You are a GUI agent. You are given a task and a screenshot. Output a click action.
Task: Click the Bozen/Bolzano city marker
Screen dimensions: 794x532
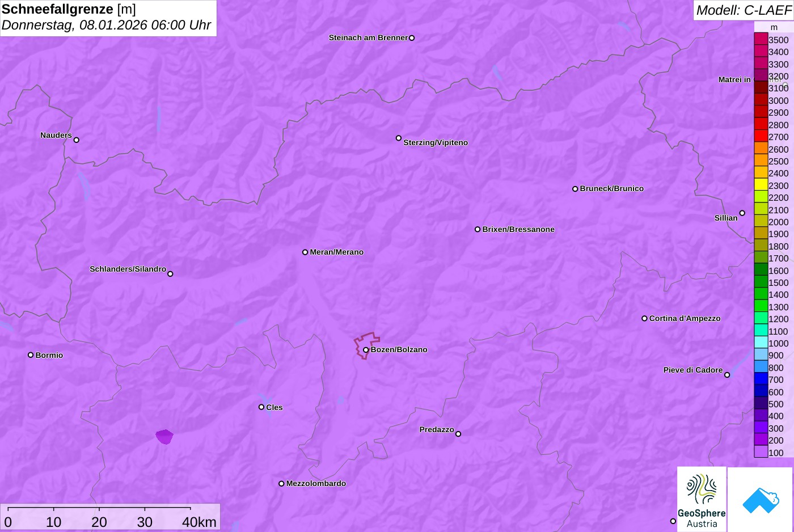pos(366,350)
